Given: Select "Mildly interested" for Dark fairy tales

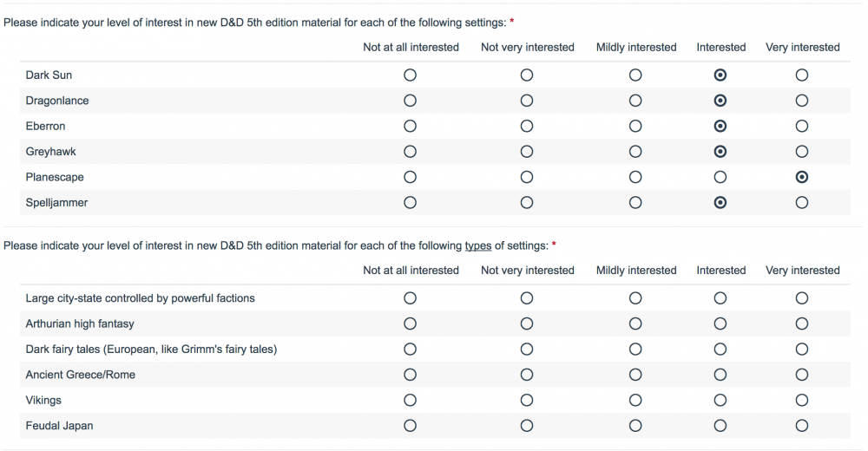Looking at the screenshot, I should pos(635,350).
